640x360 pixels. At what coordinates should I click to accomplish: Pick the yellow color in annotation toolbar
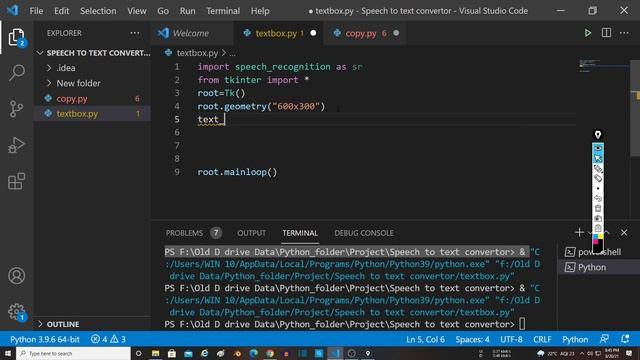pos(600,236)
